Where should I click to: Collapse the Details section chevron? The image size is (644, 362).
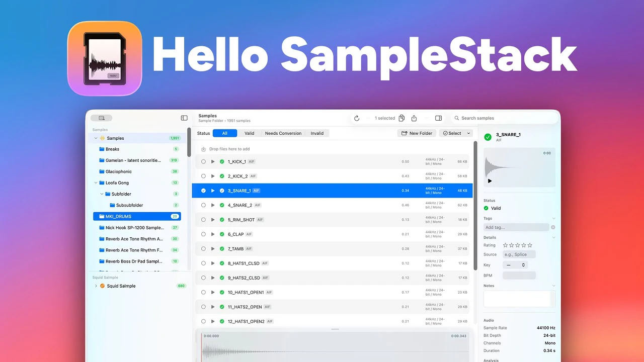[x=554, y=237]
